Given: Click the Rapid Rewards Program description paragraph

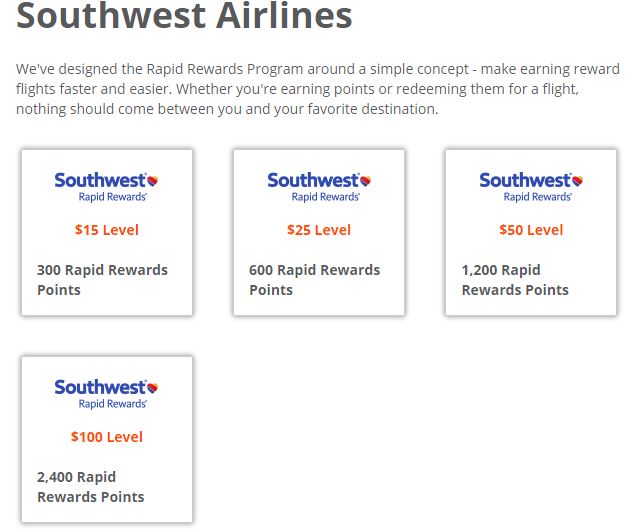Looking at the screenshot, I should tap(318, 89).
